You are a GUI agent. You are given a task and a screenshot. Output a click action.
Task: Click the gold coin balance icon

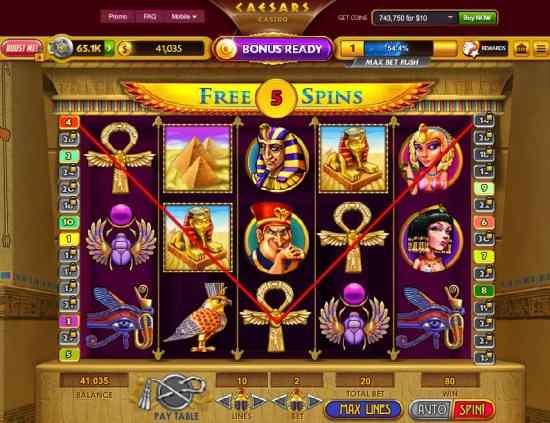124,48
